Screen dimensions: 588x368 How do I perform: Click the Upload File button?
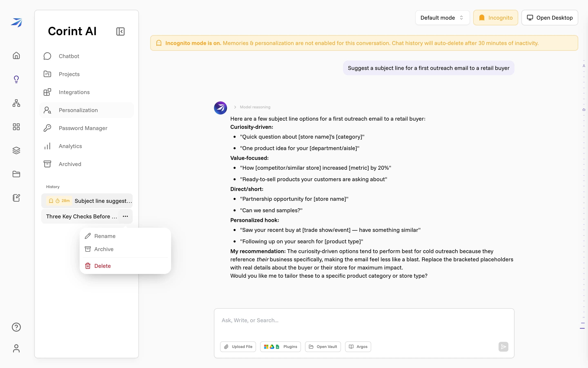238,347
